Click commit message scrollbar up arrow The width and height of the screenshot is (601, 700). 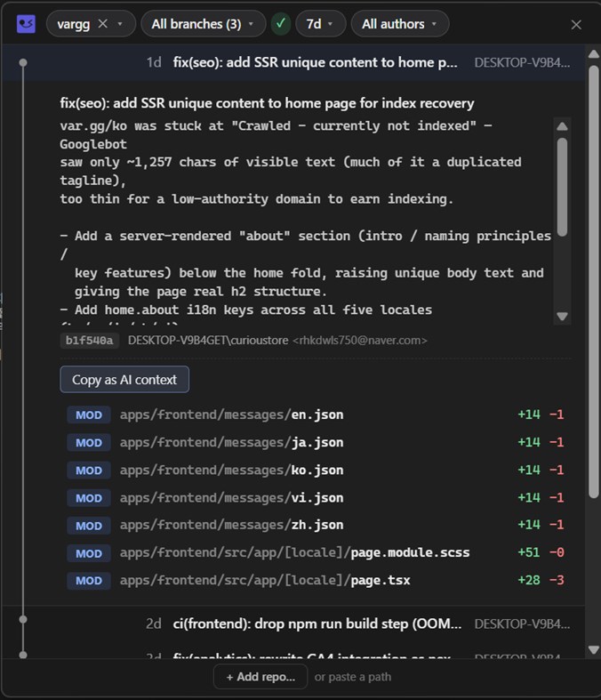click(x=562, y=126)
